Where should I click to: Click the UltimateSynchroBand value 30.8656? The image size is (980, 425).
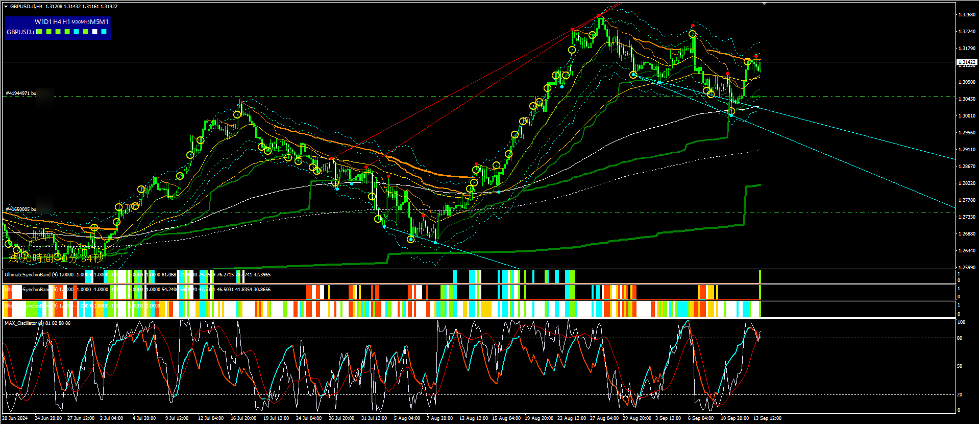pos(262,290)
